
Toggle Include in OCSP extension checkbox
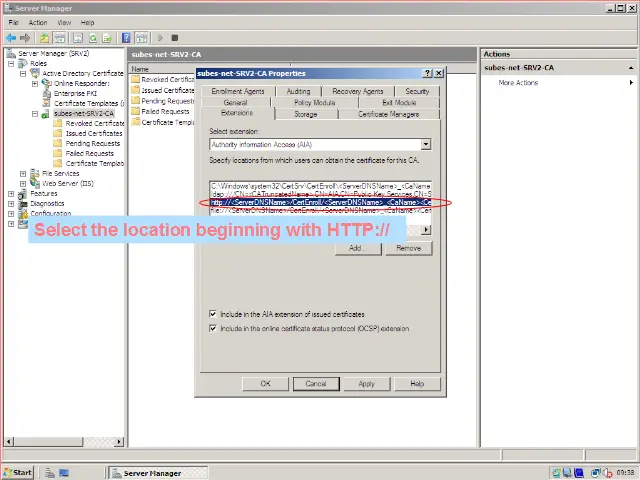coord(214,328)
